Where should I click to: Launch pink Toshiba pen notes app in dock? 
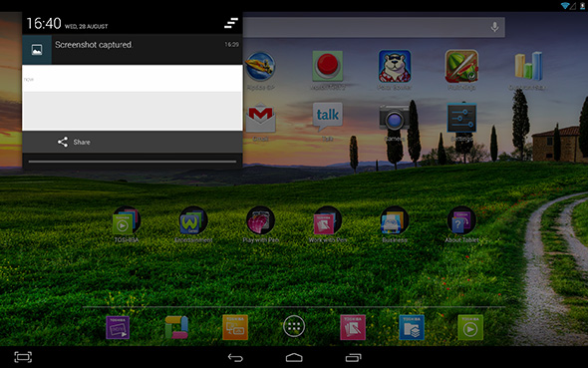(353, 327)
